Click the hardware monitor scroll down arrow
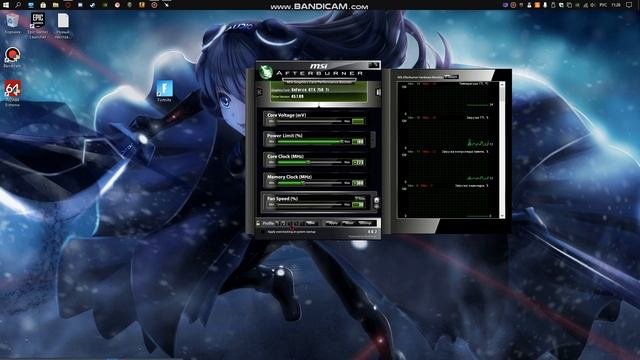The image size is (640, 360). (502, 215)
